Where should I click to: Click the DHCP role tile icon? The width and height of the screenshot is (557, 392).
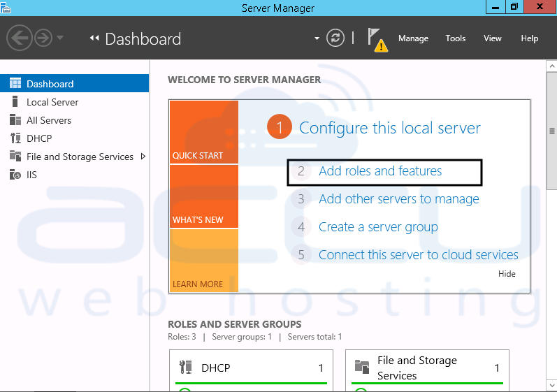pyautogui.click(x=185, y=367)
